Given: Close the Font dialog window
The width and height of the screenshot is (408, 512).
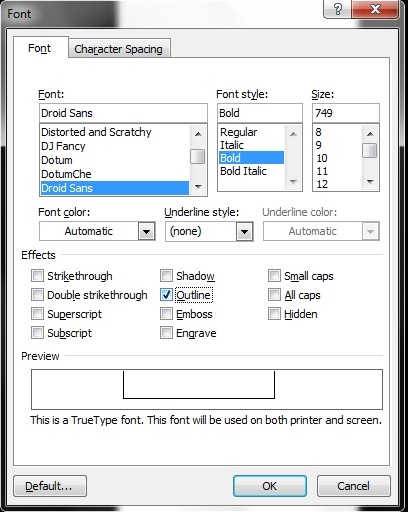Looking at the screenshot, I should click(375, 9).
